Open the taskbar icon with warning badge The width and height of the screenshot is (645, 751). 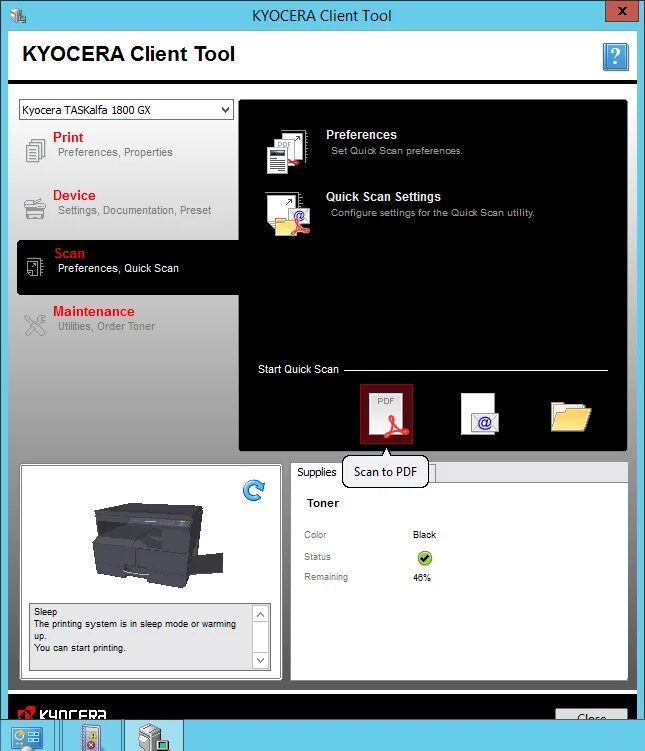coord(90,737)
